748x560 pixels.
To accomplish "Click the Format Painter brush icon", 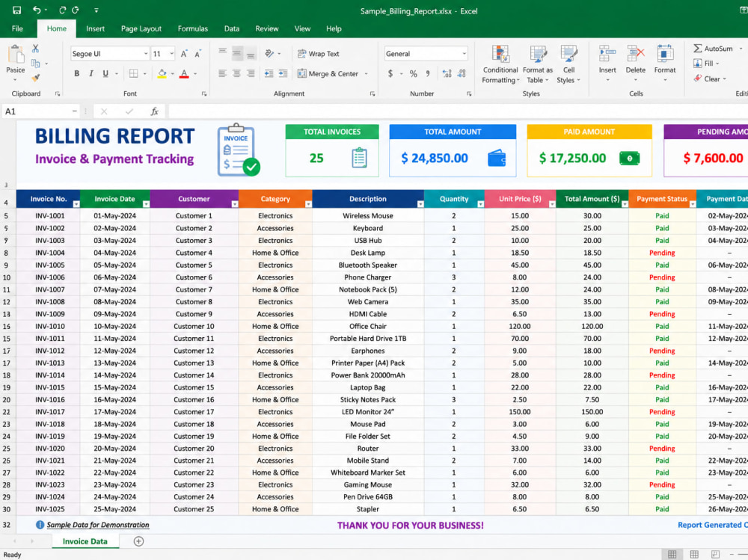I will click(36, 77).
